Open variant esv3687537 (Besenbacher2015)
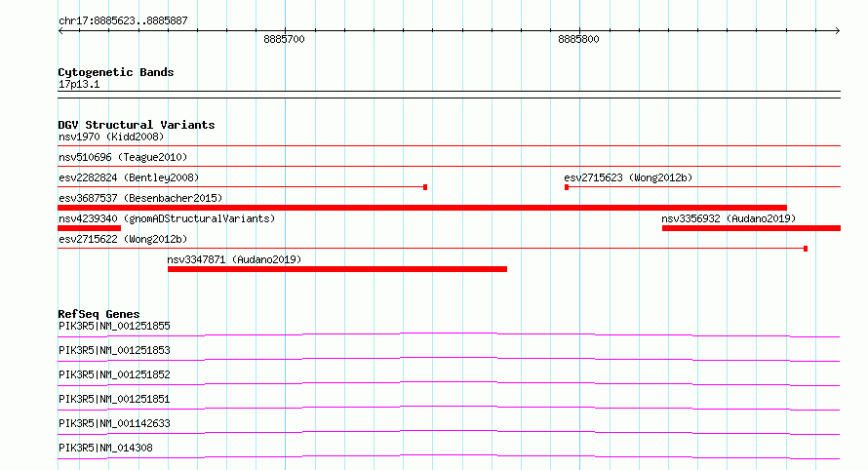Image resolution: width=868 pixels, height=470 pixels. pos(140,198)
